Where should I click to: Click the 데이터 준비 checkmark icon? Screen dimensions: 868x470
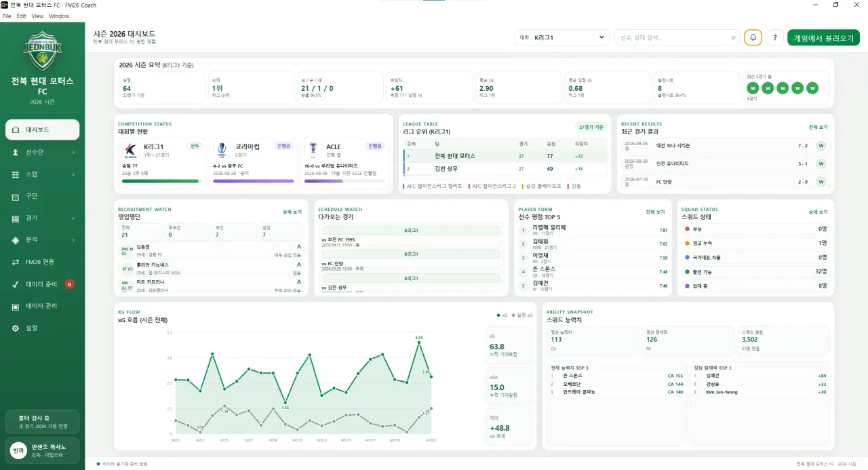(16, 284)
